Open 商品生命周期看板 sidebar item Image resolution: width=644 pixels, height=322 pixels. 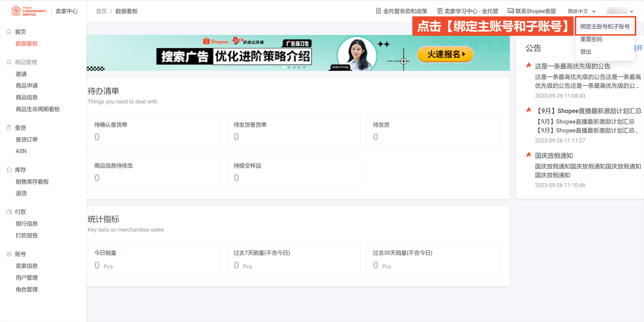(x=38, y=109)
